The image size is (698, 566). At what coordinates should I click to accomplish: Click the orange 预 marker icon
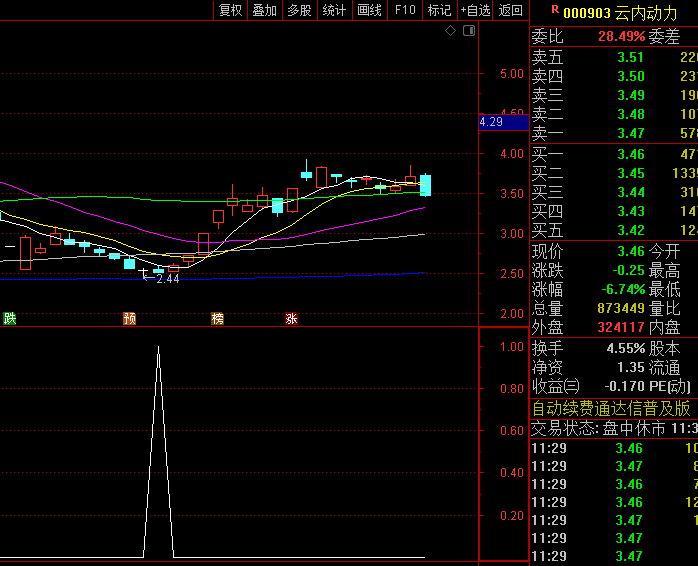coord(129,319)
